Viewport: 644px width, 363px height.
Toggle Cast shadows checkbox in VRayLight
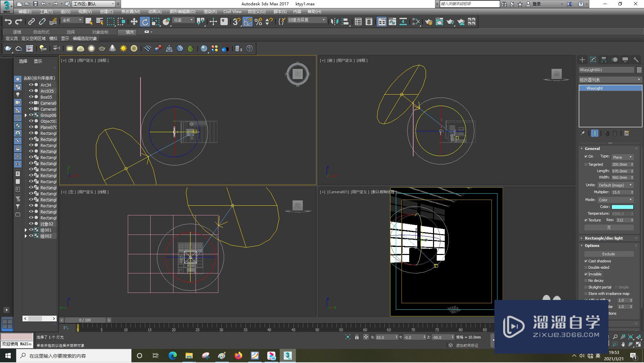pyautogui.click(x=586, y=260)
